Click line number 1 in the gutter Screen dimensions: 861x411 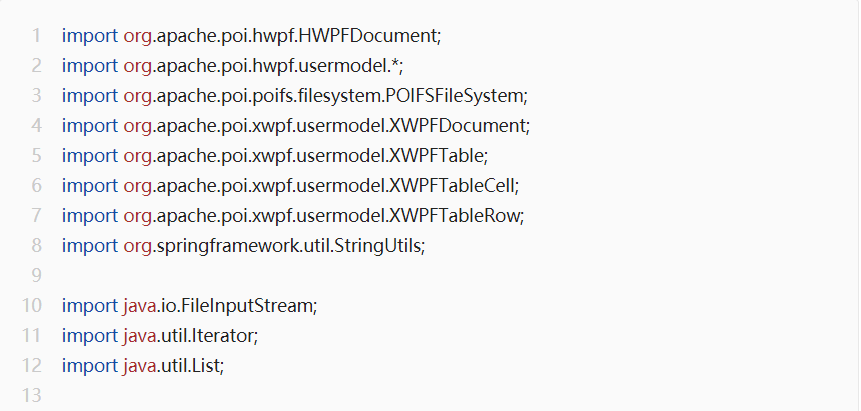tap(36, 36)
